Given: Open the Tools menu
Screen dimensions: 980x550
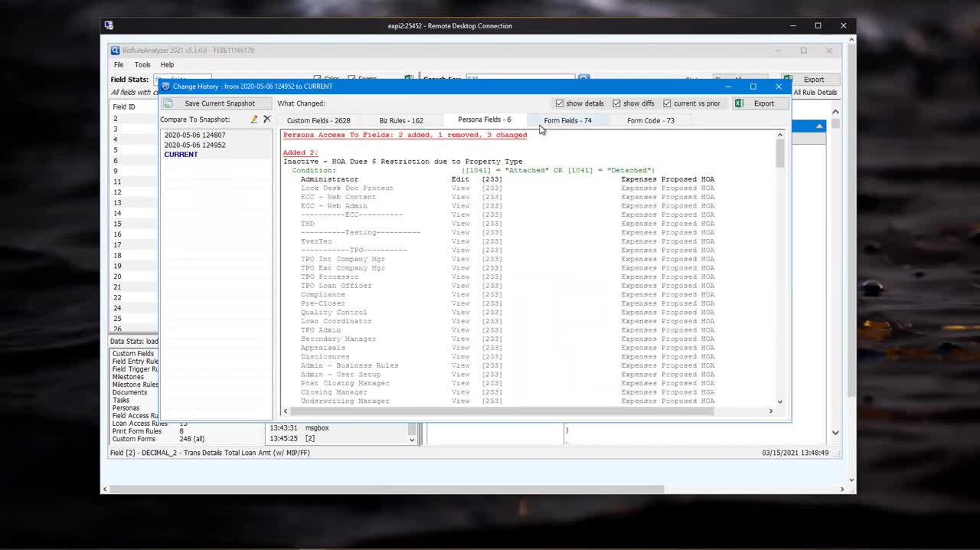Looking at the screenshot, I should coord(142,64).
